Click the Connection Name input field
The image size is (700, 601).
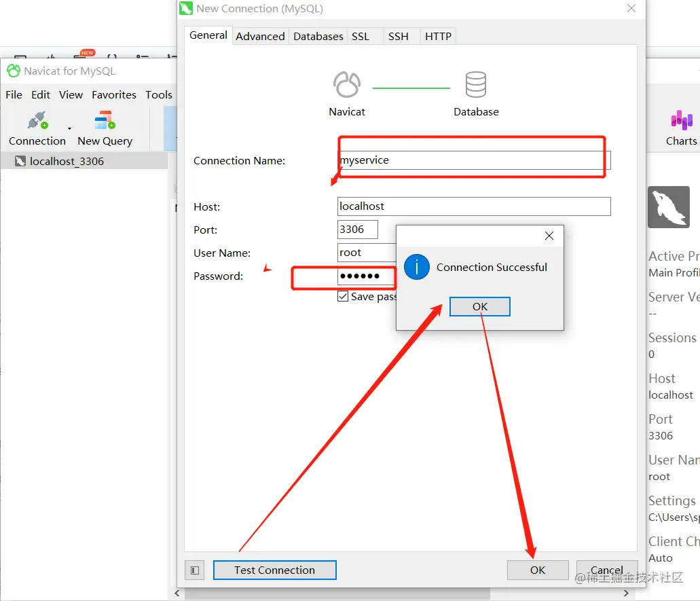point(474,160)
